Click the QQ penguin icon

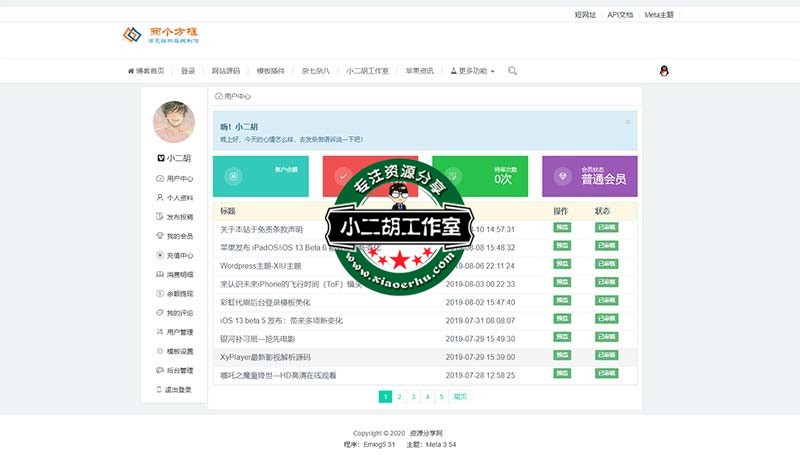coord(664,71)
